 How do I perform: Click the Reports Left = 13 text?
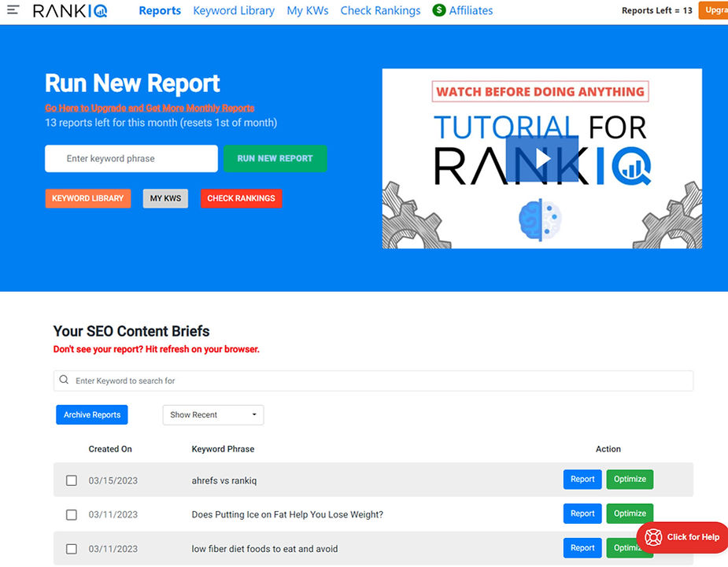click(657, 11)
